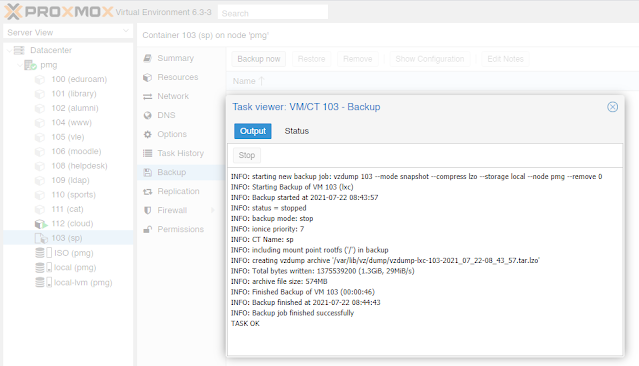Screen dimensions: 639x366
Task: Click the Backup floppy disk icon
Action: [x=148, y=172]
